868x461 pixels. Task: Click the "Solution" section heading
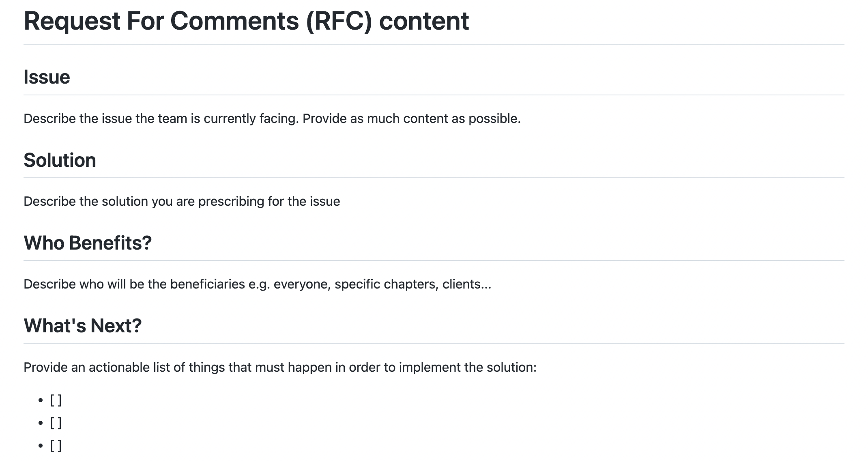click(60, 160)
